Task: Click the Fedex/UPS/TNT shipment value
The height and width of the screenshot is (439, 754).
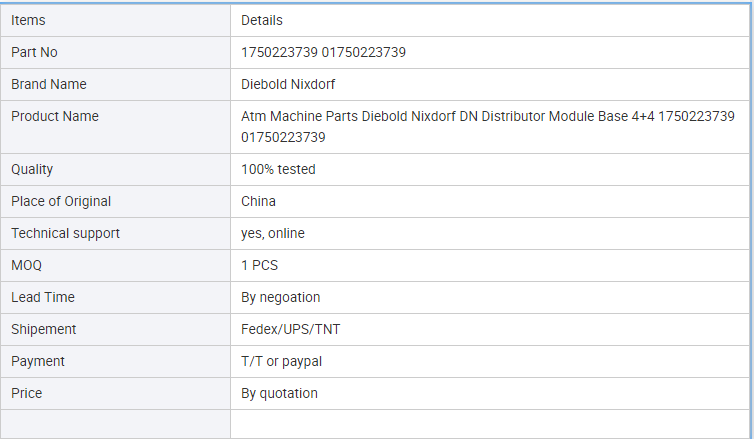Action: 290,329
